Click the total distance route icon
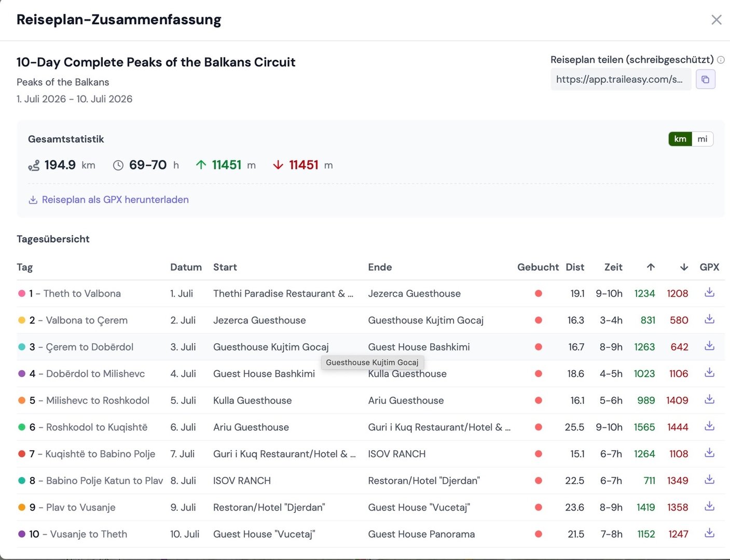 34,165
